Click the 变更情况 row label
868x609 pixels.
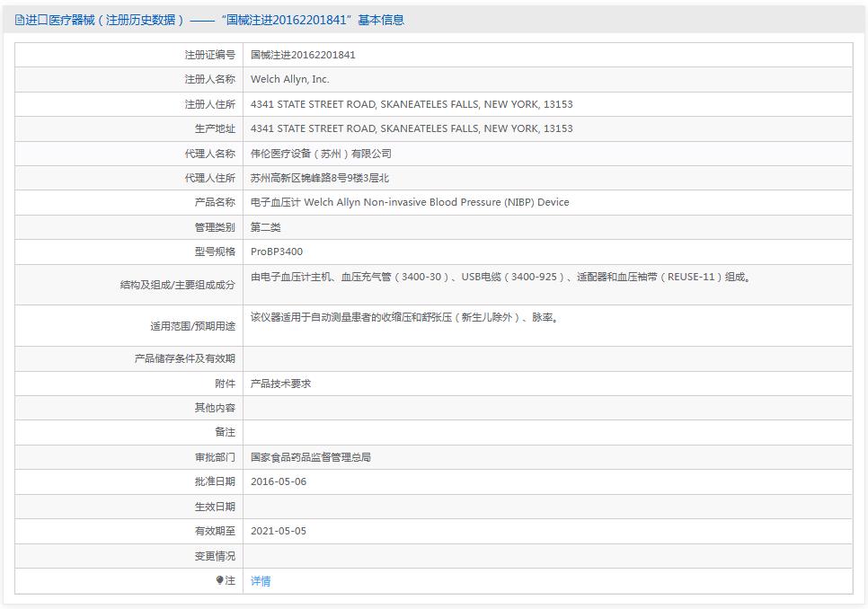[215, 556]
